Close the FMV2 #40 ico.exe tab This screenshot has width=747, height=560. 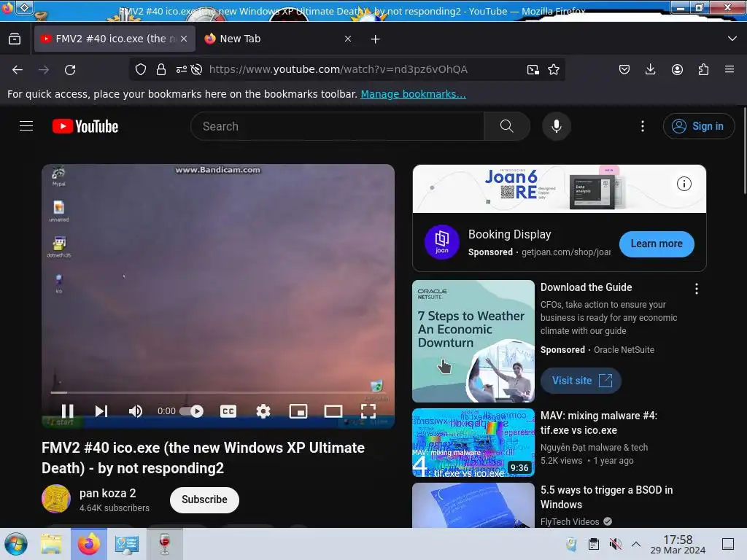click(184, 39)
